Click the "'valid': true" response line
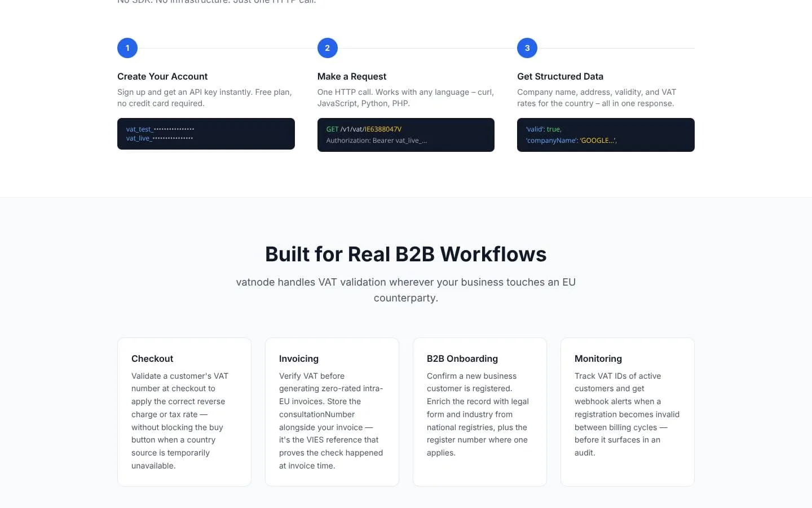Screen dimensions: 812x508 [x=544, y=129]
